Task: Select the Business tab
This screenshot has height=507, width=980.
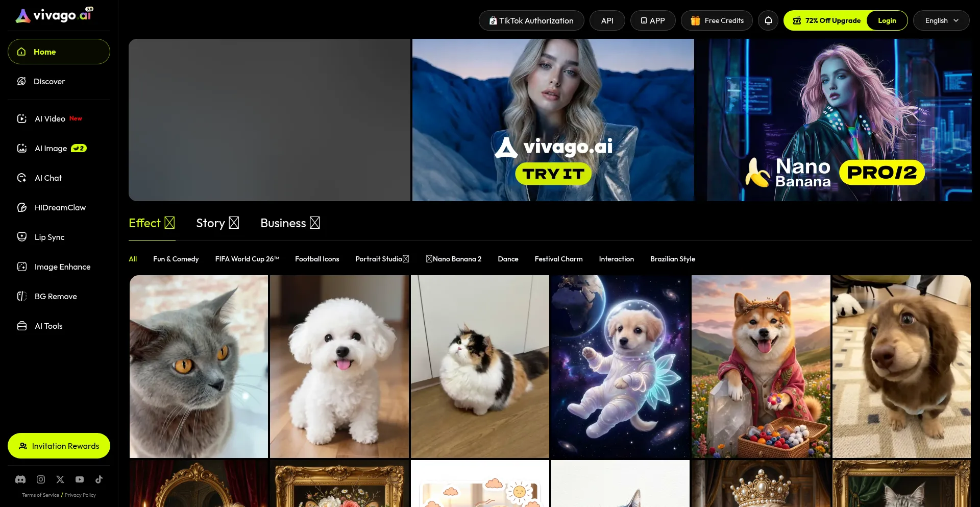Action: point(290,223)
